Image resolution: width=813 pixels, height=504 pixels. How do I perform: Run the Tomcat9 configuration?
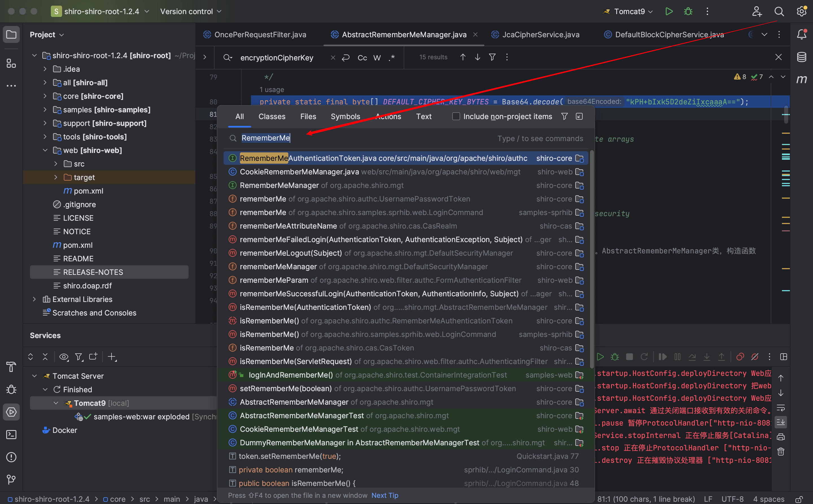668,11
